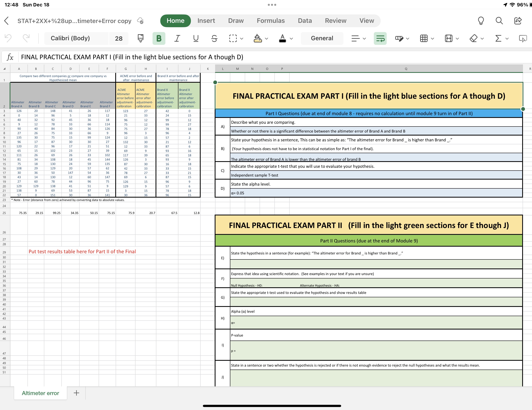This screenshot has height=410, width=532.
Task: Open the Insert ribbon tab
Action: point(206,21)
